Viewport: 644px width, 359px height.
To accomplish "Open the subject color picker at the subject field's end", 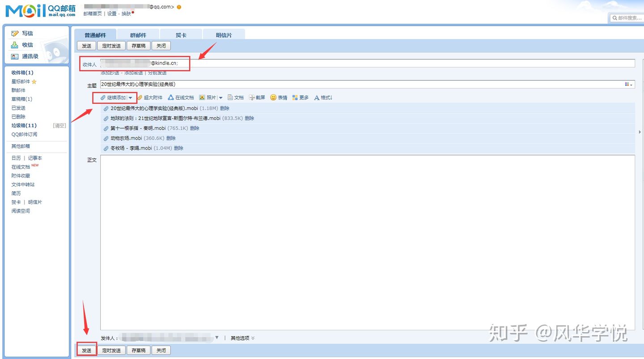I will [x=629, y=84].
